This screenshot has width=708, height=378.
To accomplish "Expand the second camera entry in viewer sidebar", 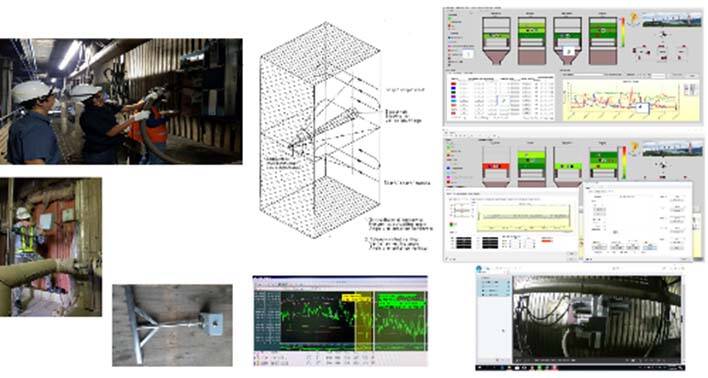I will [x=495, y=288].
